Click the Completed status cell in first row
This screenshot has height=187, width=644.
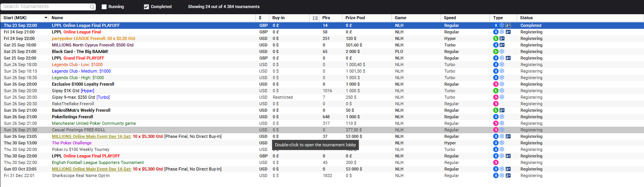(531, 25)
